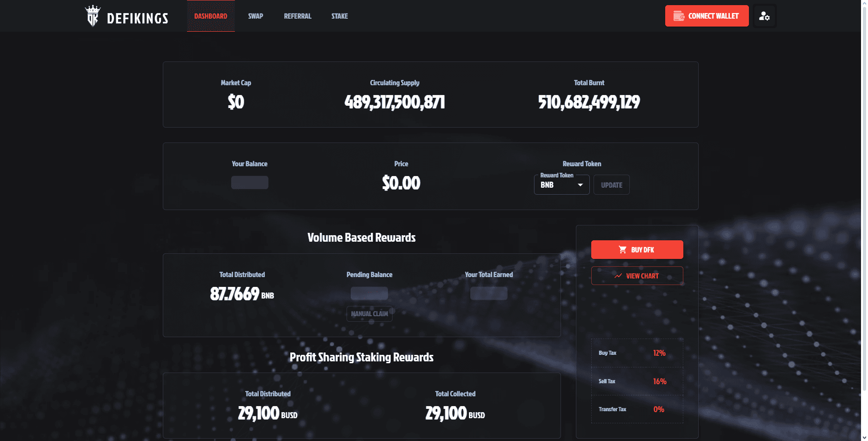Expand the Reward Token dropdown arrow
Viewport: 868px width, 441px height.
coord(580,185)
